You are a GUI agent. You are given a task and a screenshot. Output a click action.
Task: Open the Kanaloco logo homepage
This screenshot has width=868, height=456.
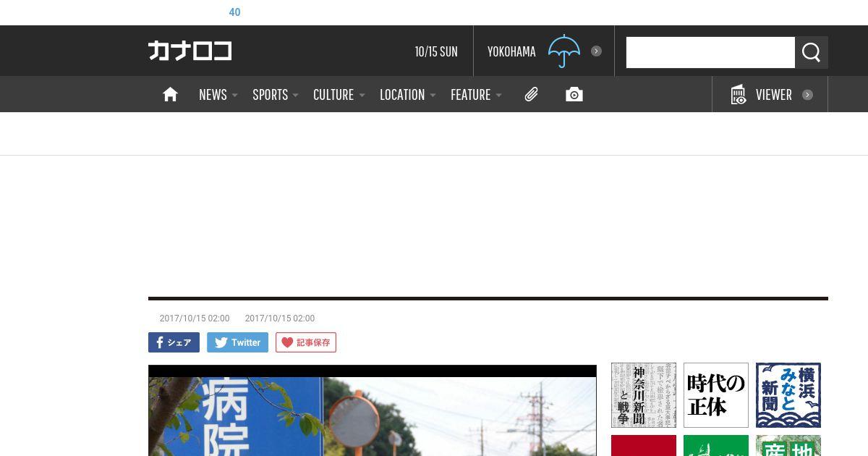190,51
